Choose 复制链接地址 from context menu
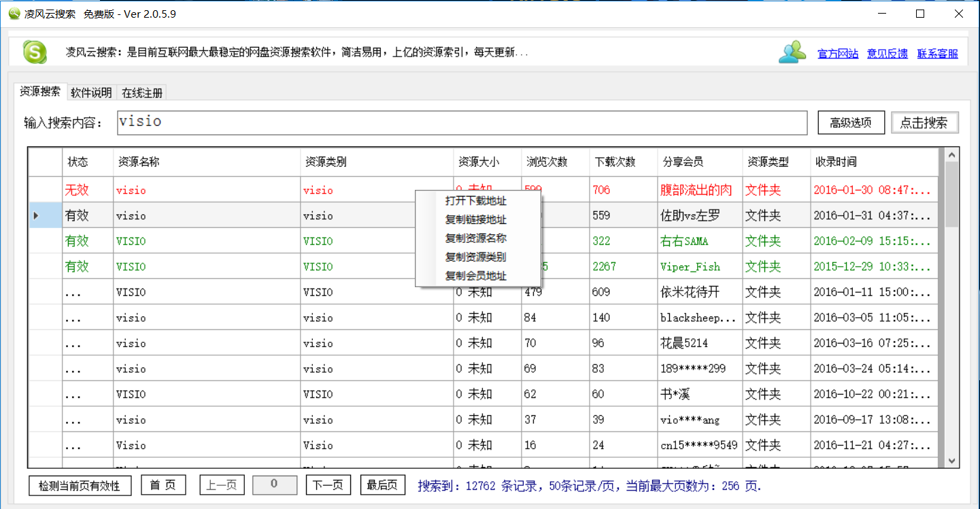This screenshot has width=980, height=509. coord(479,220)
